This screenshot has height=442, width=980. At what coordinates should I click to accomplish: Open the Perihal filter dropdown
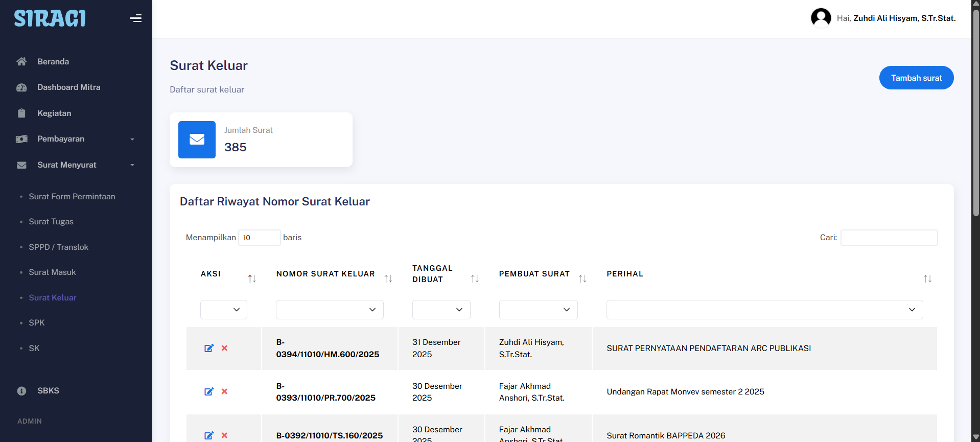click(764, 310)
